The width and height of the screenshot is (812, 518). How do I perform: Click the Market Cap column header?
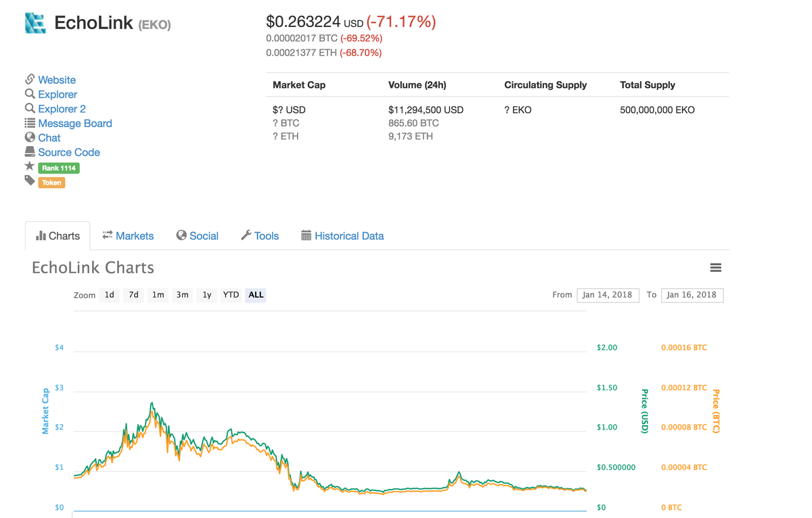[299, 85]
